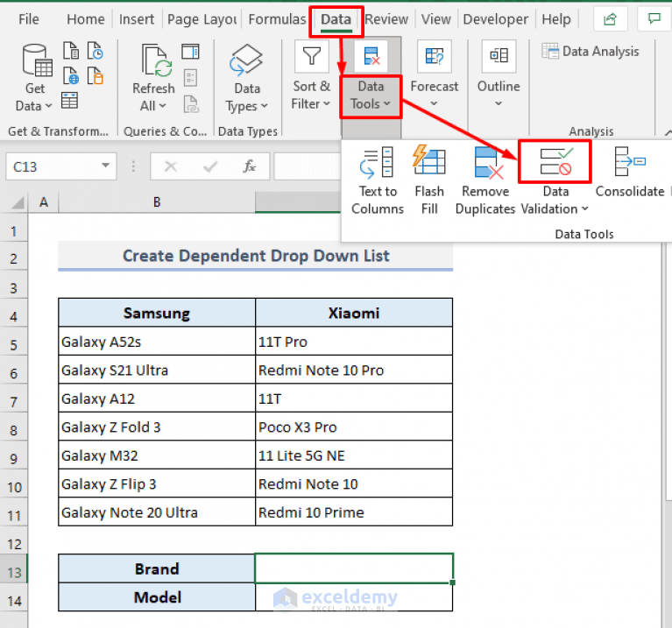
Task: Open the Name Box dropdown arrow
Action: [x=105, y=166]
